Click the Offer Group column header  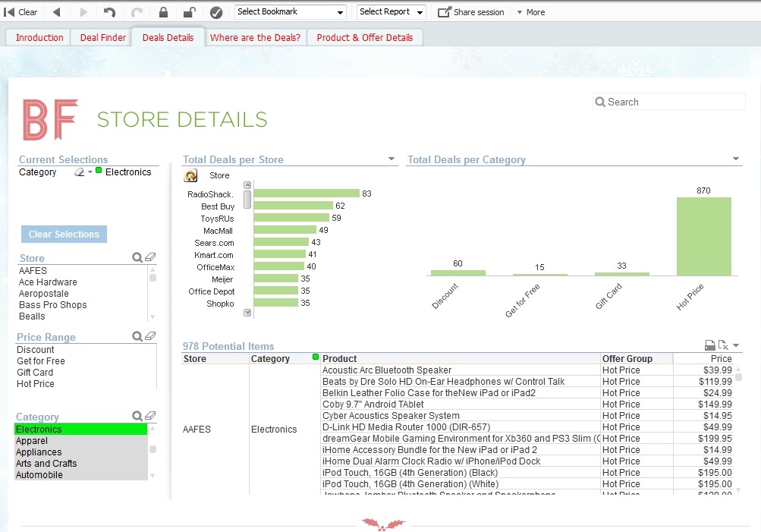point(637,359)
